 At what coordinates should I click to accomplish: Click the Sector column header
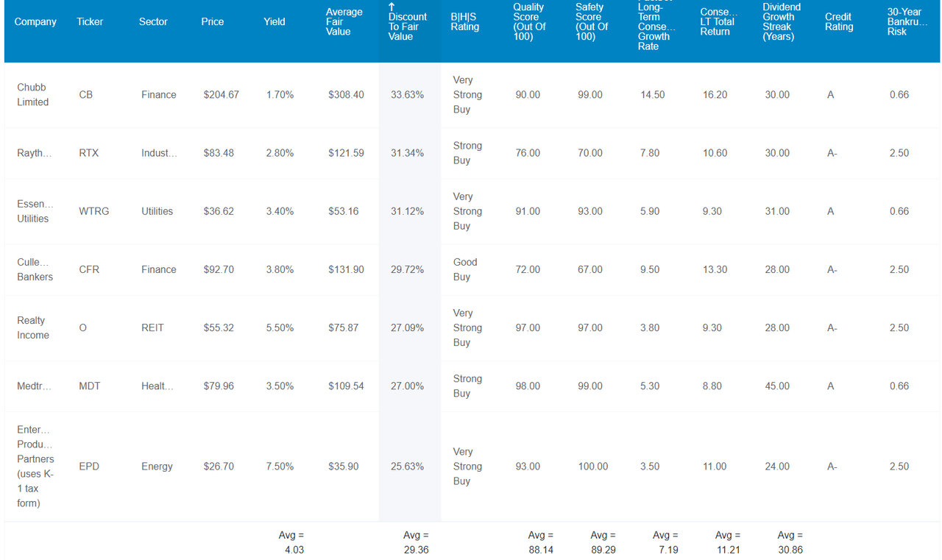153,22
